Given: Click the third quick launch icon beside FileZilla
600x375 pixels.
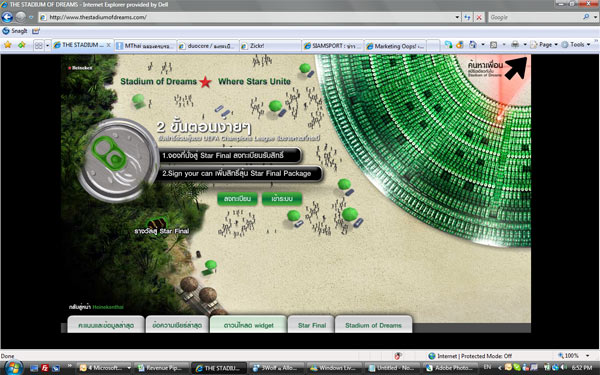Looking at the screenshot, I should pyautogui.click(x=56, y=368).
